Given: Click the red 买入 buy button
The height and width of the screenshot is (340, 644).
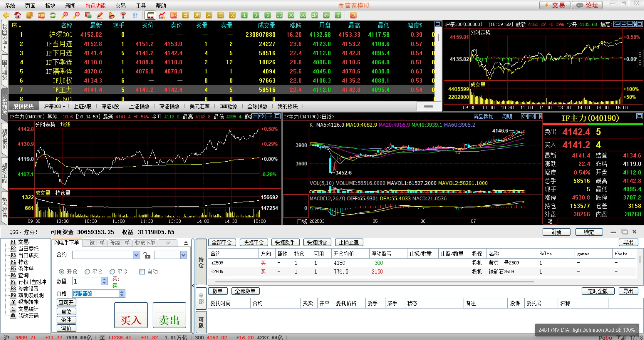Looking at the screenshot, I should tap(131, 315).
